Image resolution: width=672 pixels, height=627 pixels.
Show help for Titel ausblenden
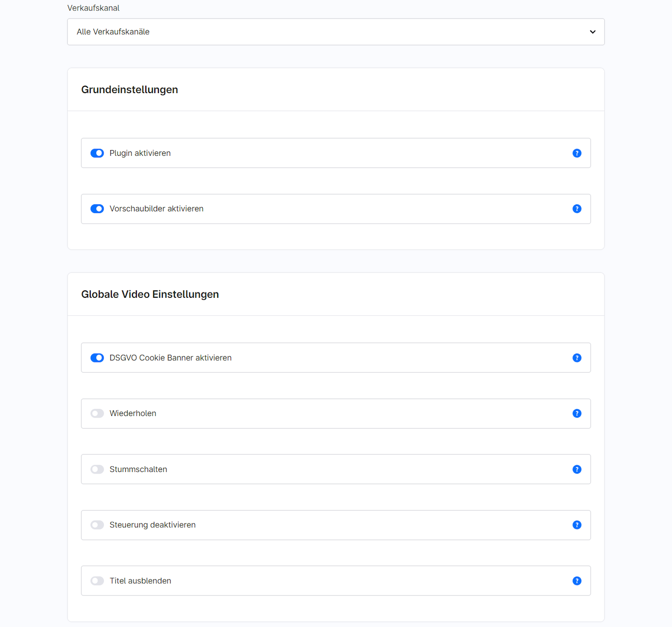pos(577,581)
